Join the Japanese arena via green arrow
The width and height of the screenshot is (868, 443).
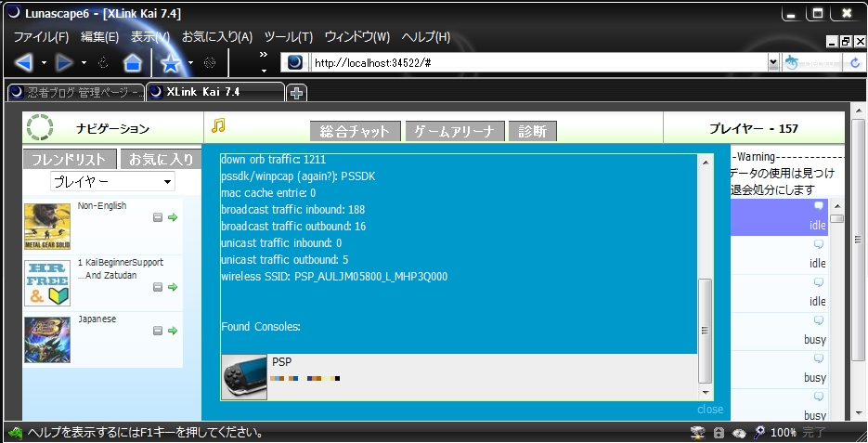(x=173, y=331)
